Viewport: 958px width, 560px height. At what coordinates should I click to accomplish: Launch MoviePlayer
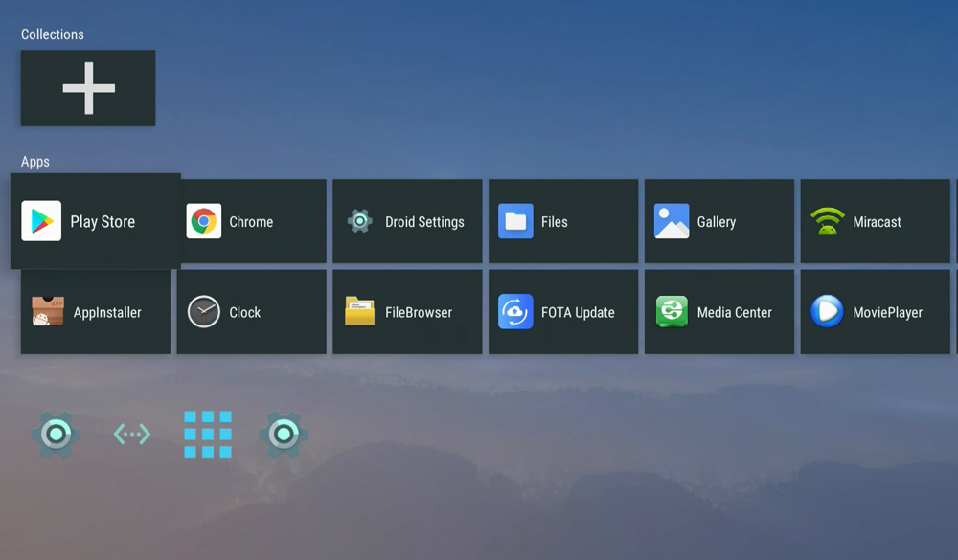875,312
